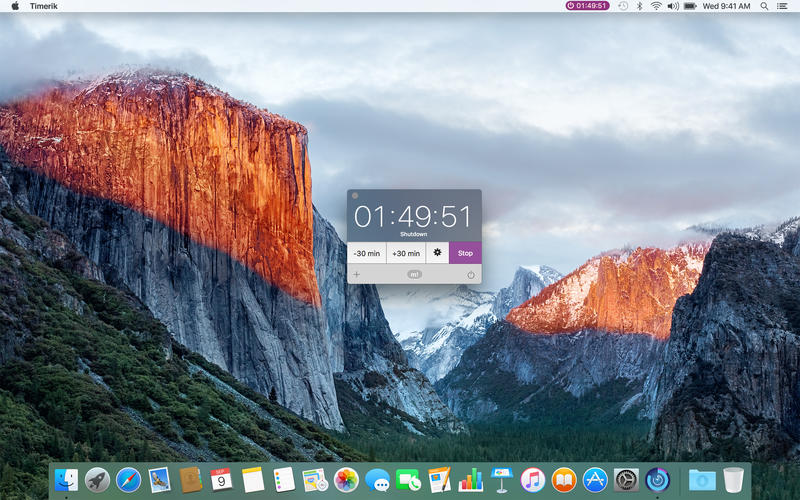Open Launchpad from the Dock
The height and width of the screenshot is (500, 800).
click(x=97, y=480)
